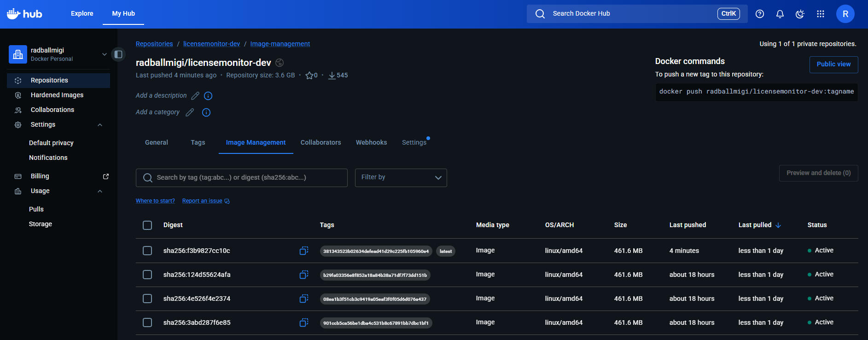Click the Add a description text
This screenshot has height=340, width=868.
[x=161, y=95]
